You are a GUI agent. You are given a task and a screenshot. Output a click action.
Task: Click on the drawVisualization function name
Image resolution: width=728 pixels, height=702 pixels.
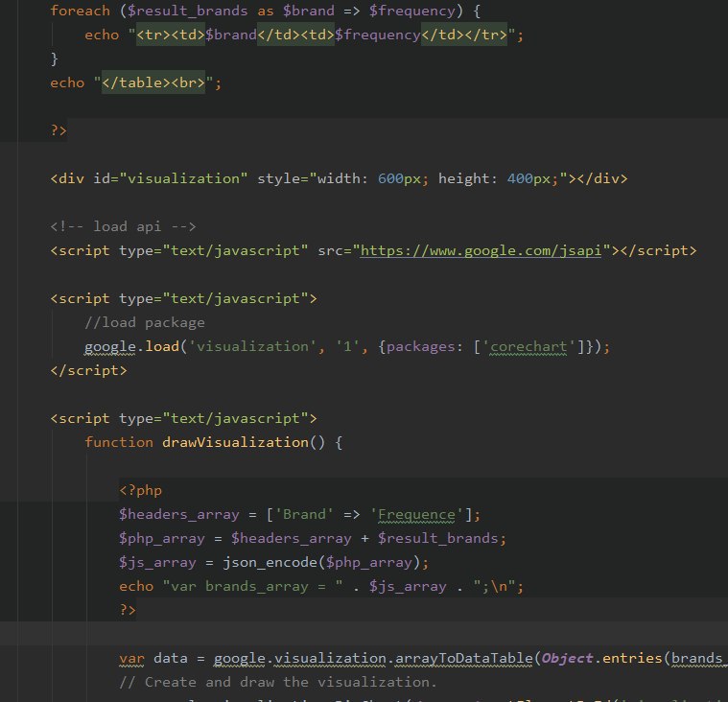point(235,442)
